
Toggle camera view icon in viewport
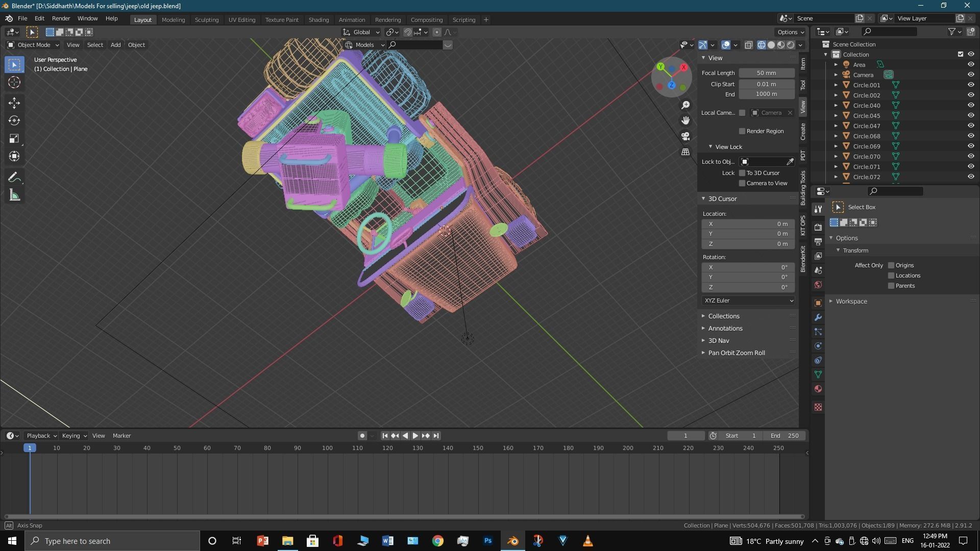(x=685, y=136)
